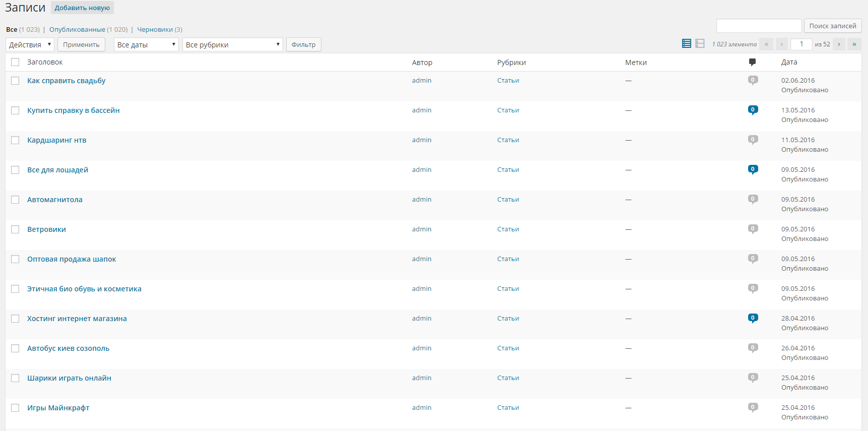Open Статьи category for Автомагнитола
868x431 pixels.
point(508,200)
